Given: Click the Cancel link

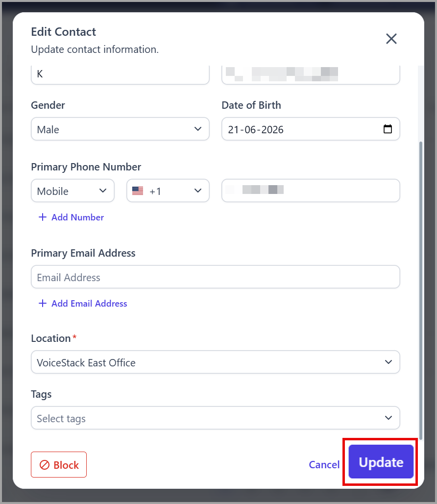Looking at the screenshot, I should pyautogui.click(x=324, y=465).
